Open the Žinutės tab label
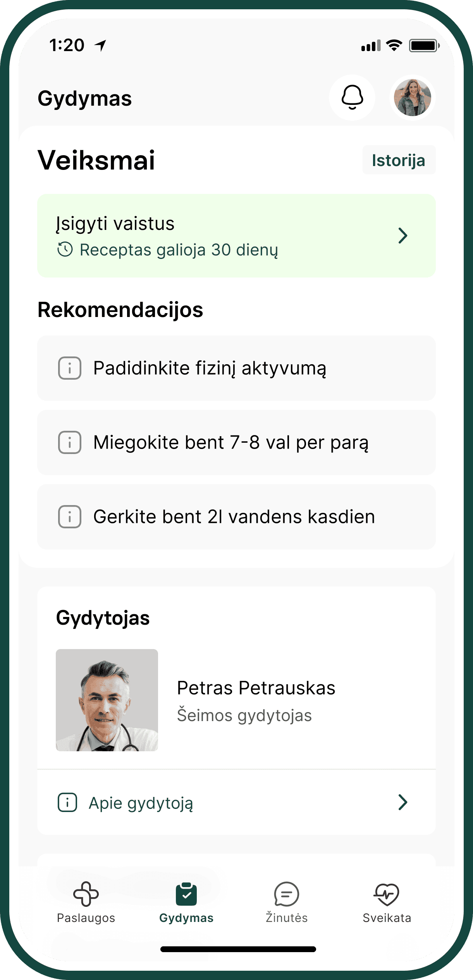Image resolution: width=473 pixels, height=980 pixels. pyautogui.click(x=286, y=918)
